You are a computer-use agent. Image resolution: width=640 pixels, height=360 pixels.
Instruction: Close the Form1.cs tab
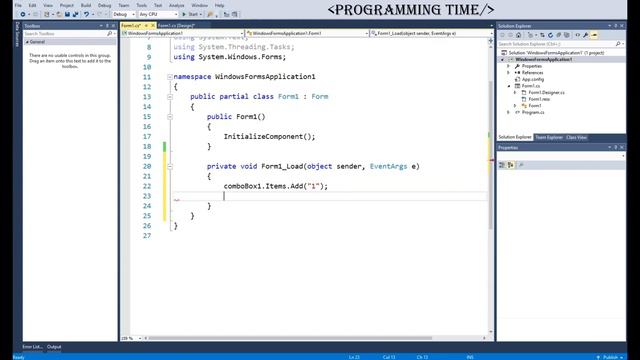[x=153, y=25]
